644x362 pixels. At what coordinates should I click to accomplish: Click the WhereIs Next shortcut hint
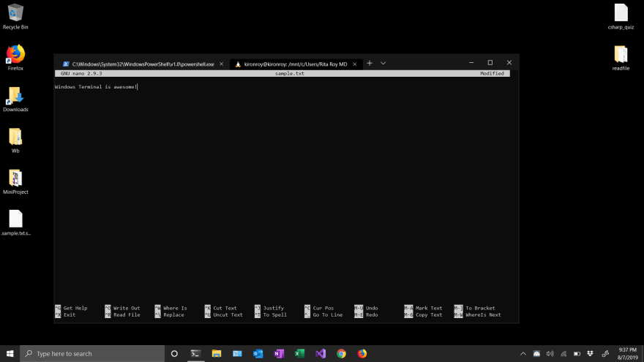(x=478, y=315)
